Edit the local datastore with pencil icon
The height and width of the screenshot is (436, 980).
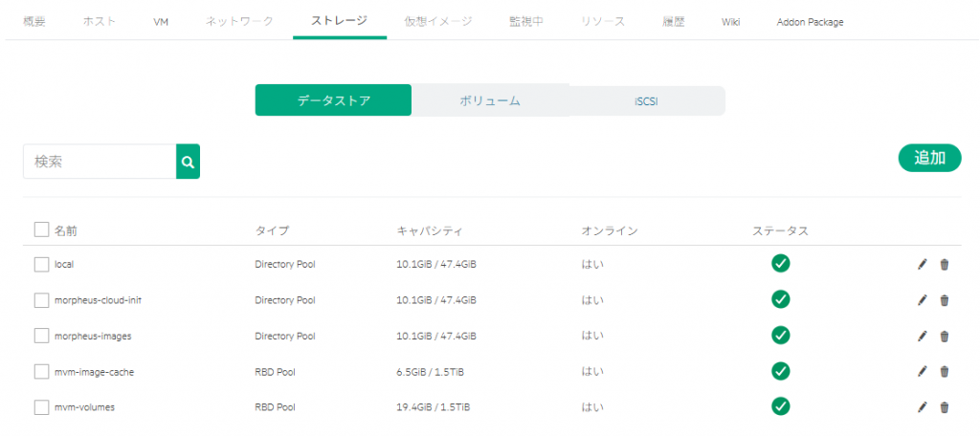[x=922, y=264]
